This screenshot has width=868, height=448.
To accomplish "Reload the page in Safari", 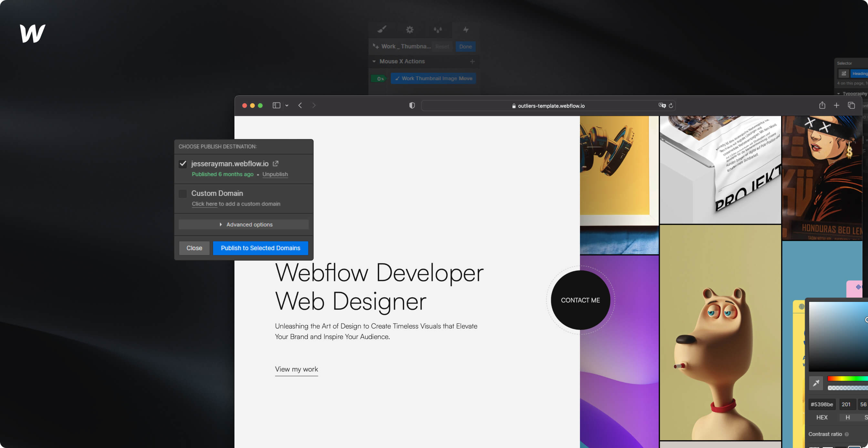I will (x=671, y=106).
